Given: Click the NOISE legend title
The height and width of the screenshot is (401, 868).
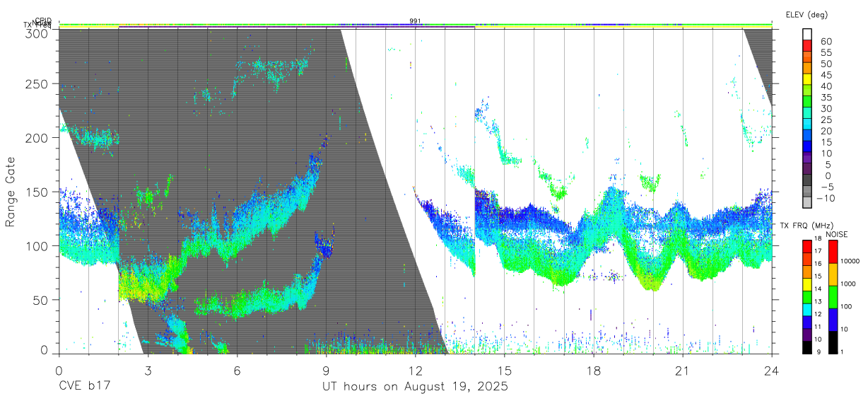Looking at the screenshot, I should coord(838,234).
